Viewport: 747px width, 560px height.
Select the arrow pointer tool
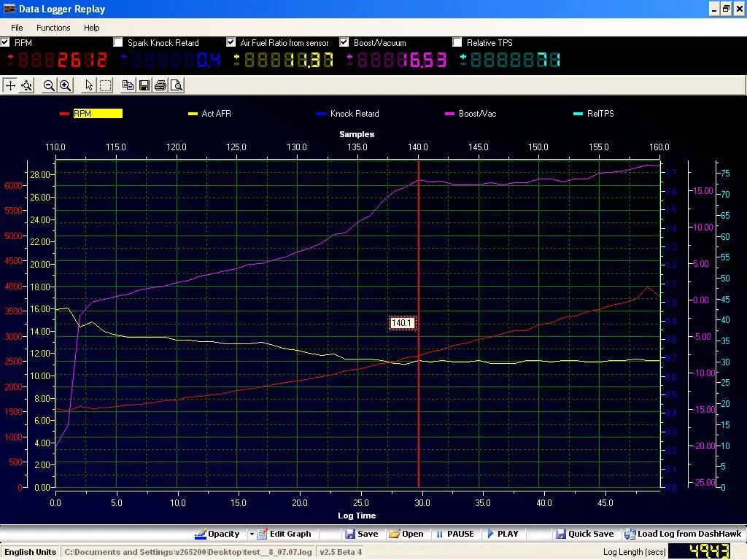89,85
